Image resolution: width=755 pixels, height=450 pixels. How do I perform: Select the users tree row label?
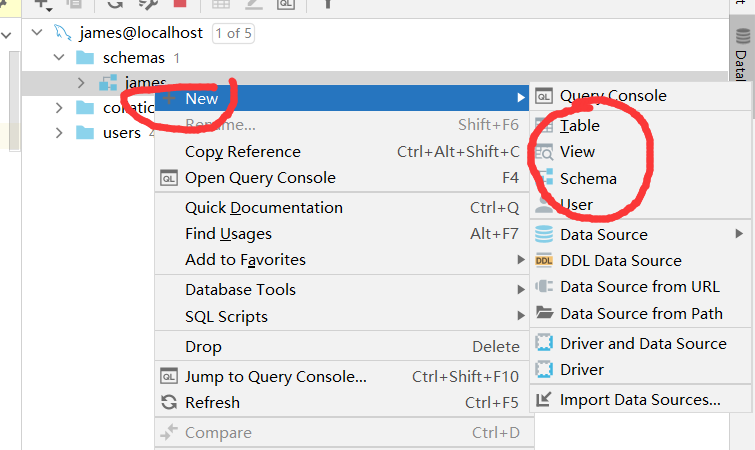[122, 133]
